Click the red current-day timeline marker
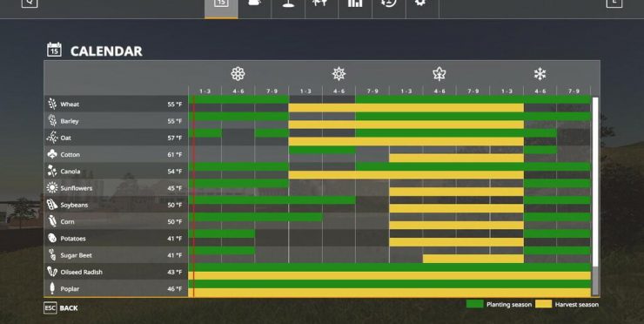 click(x=193, y=196)
